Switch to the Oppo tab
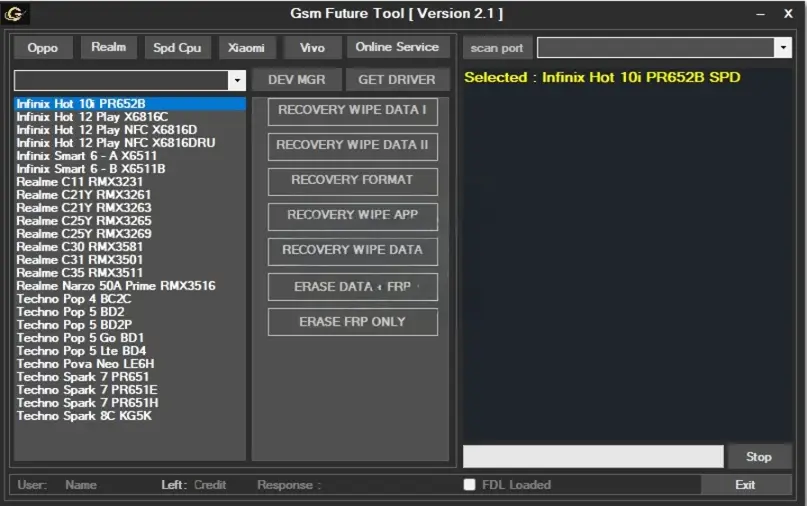Viewport: 807px width, 506px height. 43,48
